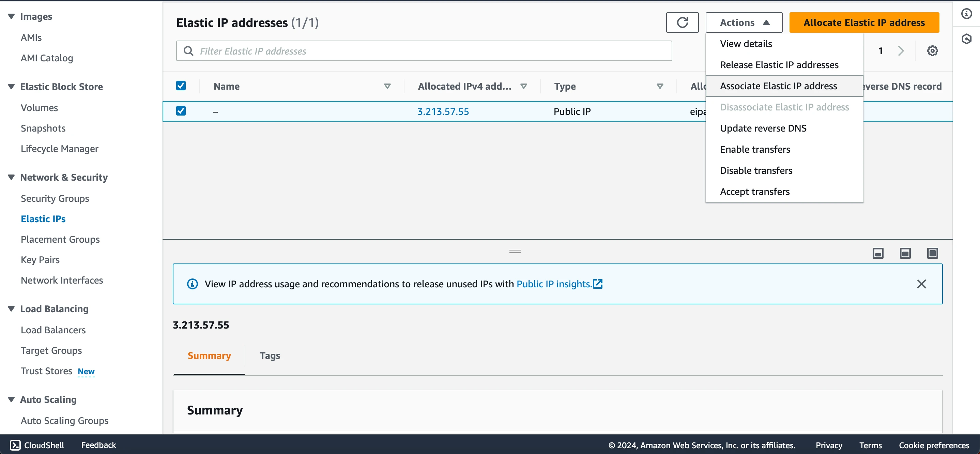Select View details menu item
The image size is (980, 454).
(x=784, y=44)
